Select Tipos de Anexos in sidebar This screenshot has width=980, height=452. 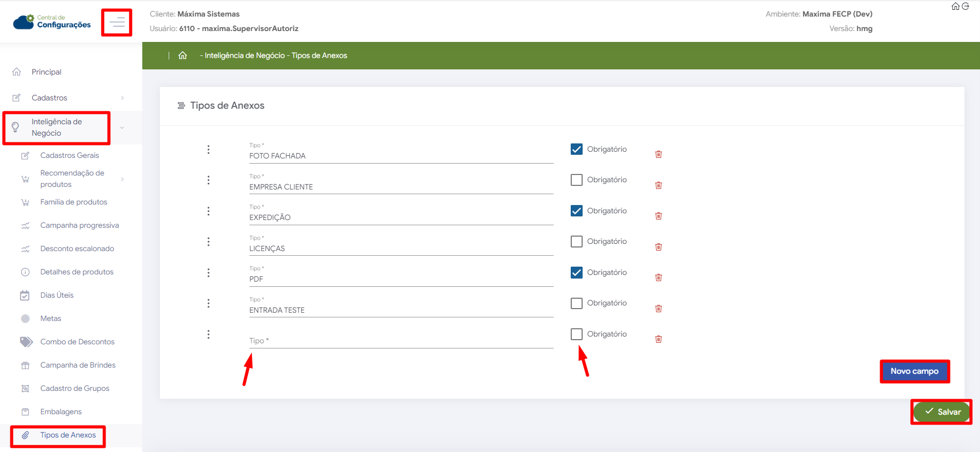point(68,435)
